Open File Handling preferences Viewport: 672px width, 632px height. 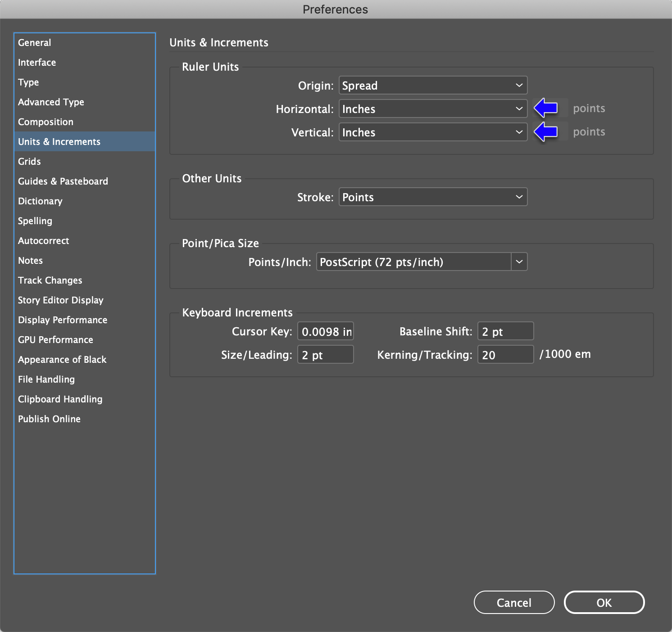(85, 379)
